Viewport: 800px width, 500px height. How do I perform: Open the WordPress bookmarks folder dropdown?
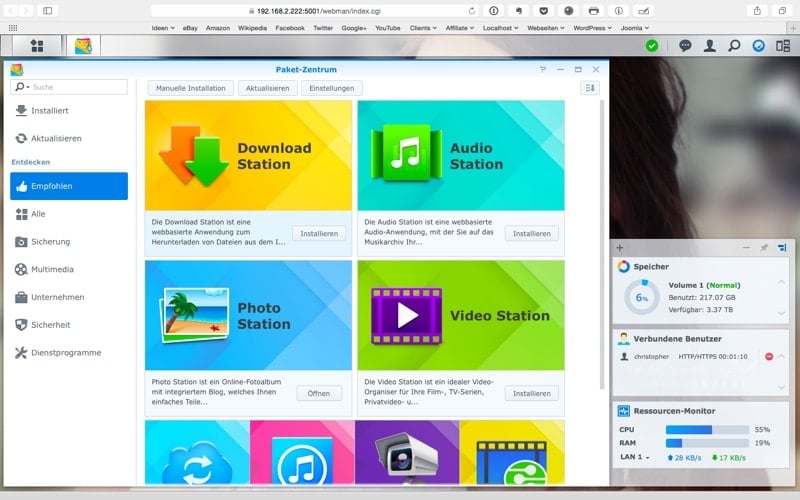pyautogui.click(x=592, y=28)
